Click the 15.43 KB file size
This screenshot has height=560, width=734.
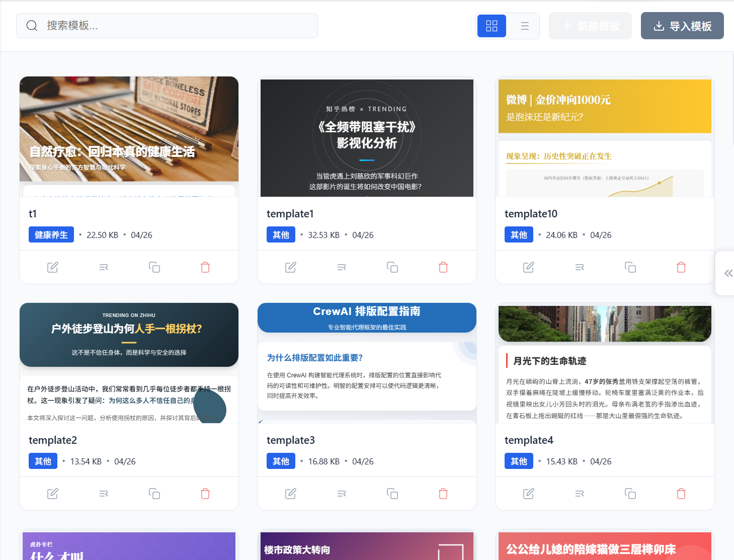pyautogui.click(x=561, y=461)
